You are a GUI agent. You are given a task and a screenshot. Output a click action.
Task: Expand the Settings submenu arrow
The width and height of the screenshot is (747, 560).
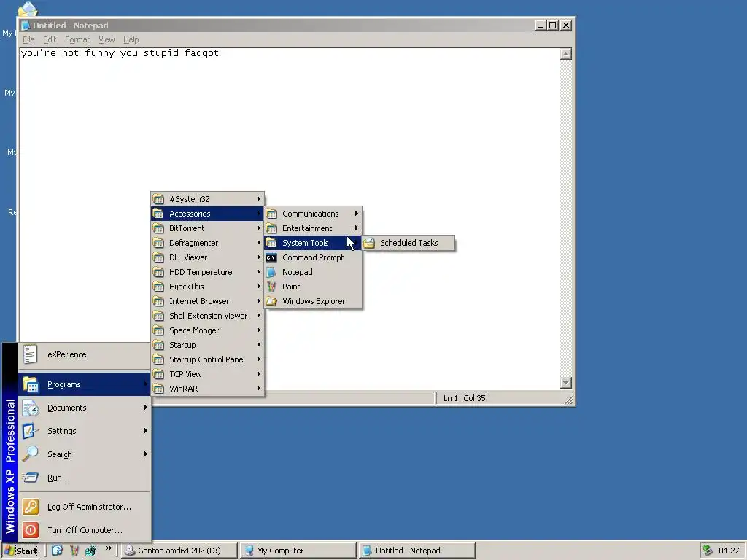(146, 431)
